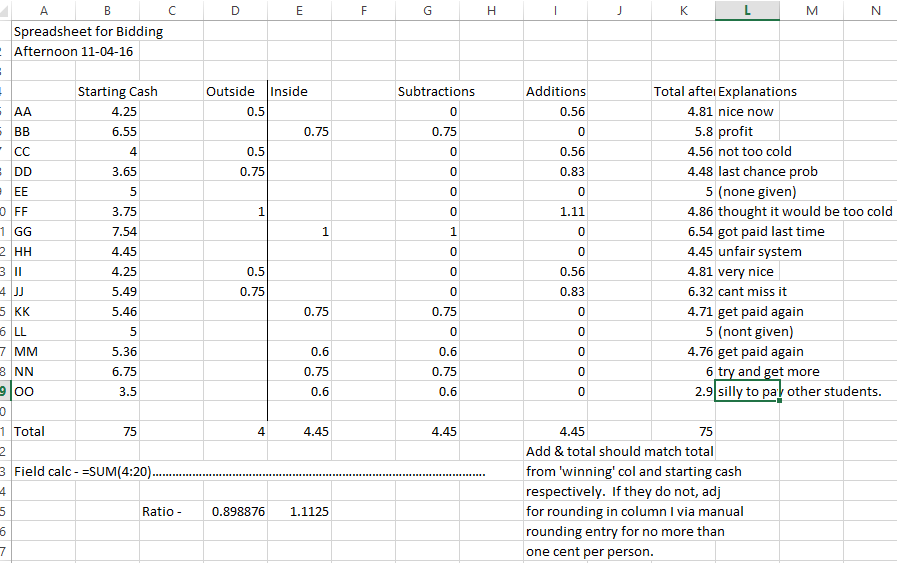
Task: Click the 'Explanations' header cell
Action: pos(757,91)
